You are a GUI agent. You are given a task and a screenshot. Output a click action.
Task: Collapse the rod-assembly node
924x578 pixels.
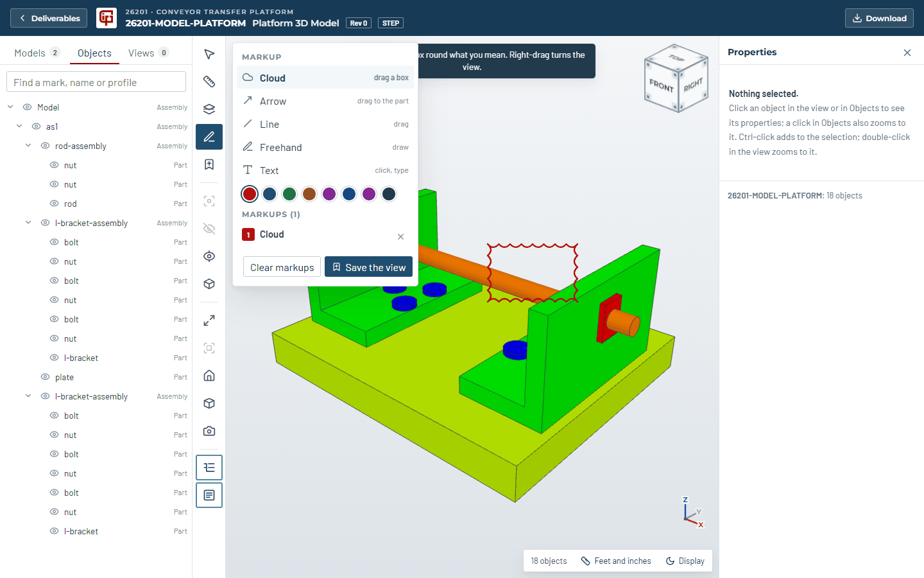point(28,146)
